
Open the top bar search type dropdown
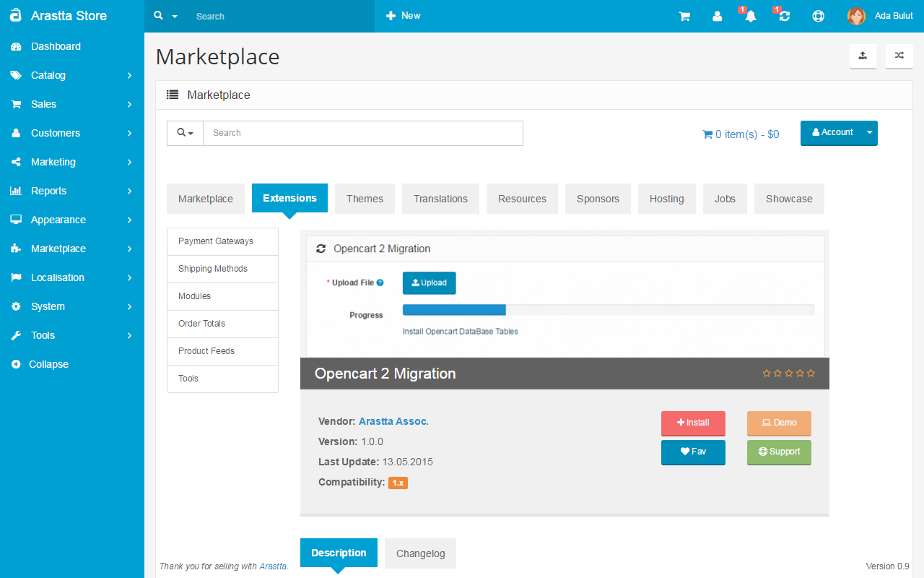165,16
